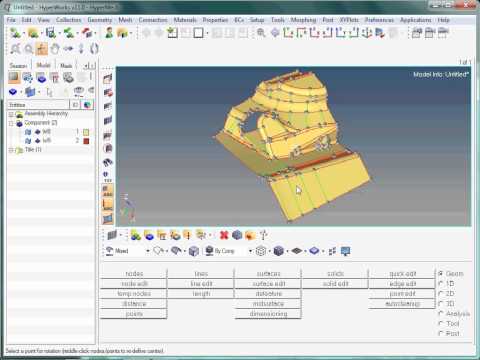Click the grey cube icon beside the red X
The height and width of the screenshot is (360, 480).
[x=237, y=235]
